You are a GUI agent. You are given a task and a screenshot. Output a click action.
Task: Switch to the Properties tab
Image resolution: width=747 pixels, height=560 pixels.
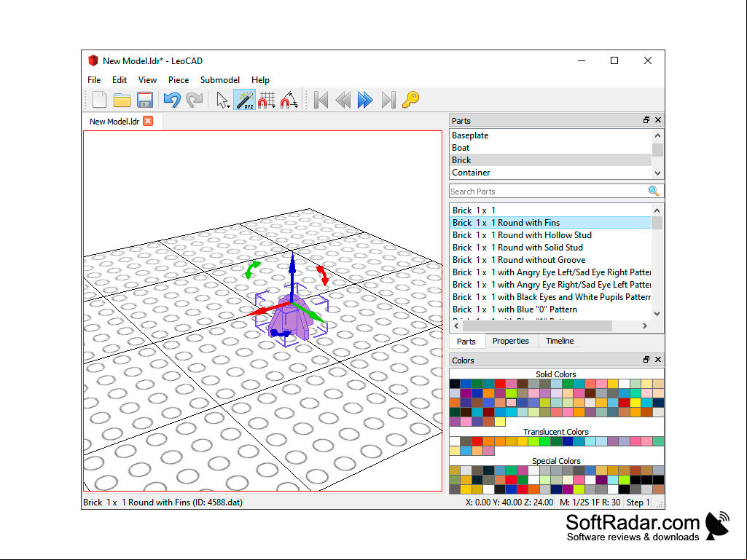(510, 341)
